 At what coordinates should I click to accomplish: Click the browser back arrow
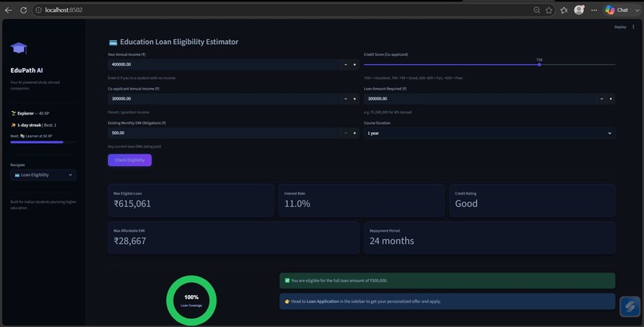pos(8,10)
